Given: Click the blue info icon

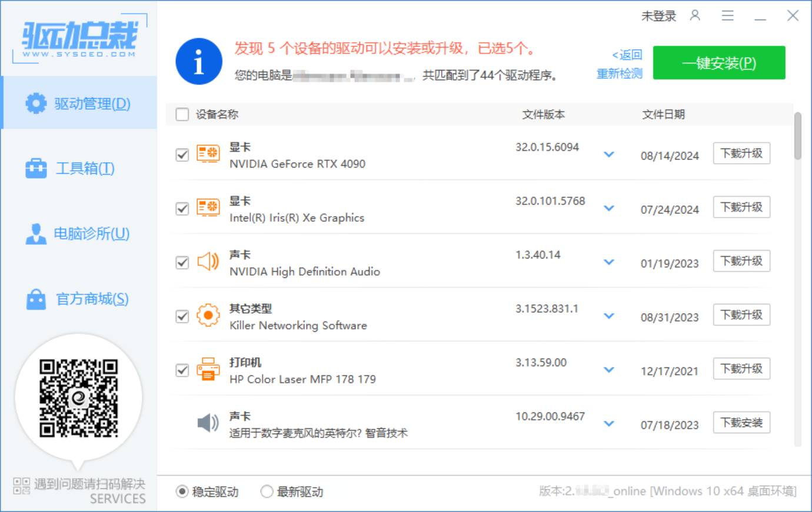Looking at the screenshot, I should point(199,62).
